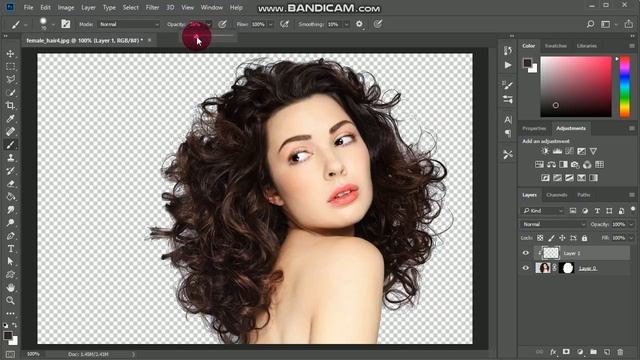Screen dimensions: 640x360
Task: Toggle pressure for size button
Action: pos(378,24)
